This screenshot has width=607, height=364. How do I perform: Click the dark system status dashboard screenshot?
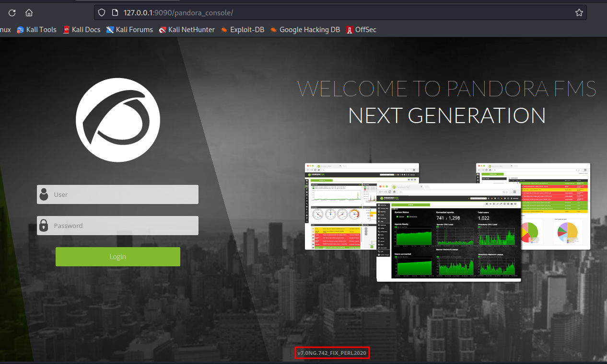pyautogui.click(x=449, y=232)
